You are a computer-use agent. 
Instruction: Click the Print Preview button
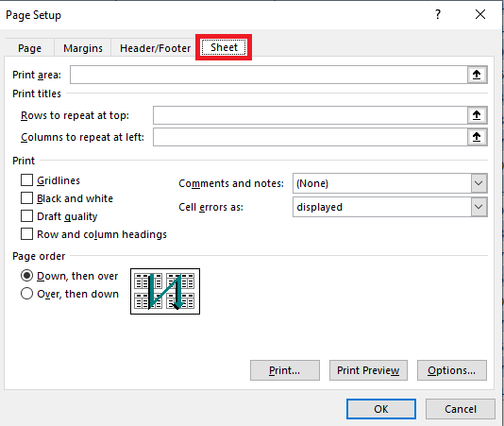click(368, 370)
